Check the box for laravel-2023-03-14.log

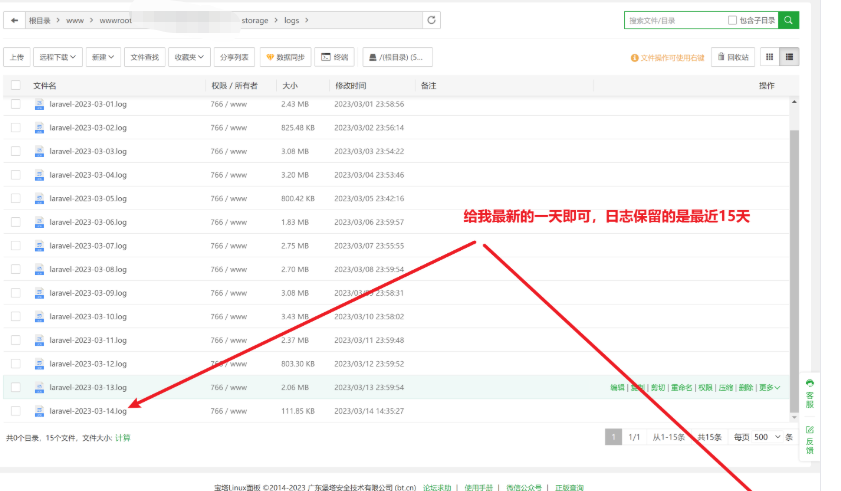(x=16, y=411)
